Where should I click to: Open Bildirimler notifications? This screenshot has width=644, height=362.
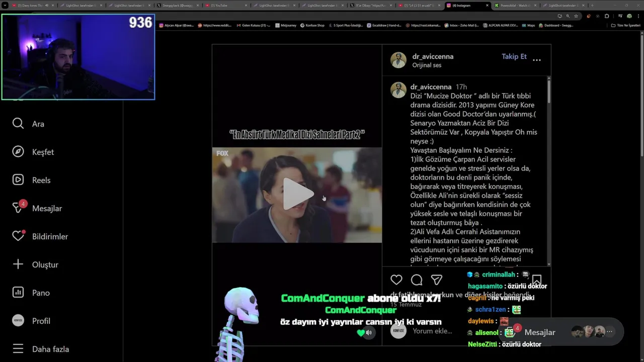[x=40, y=236]
